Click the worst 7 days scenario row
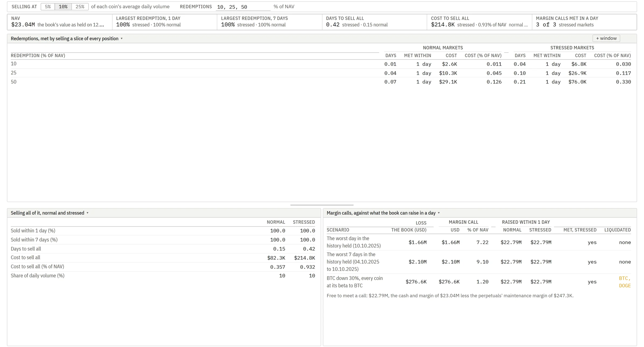644x347 pixels. point(479,262)
